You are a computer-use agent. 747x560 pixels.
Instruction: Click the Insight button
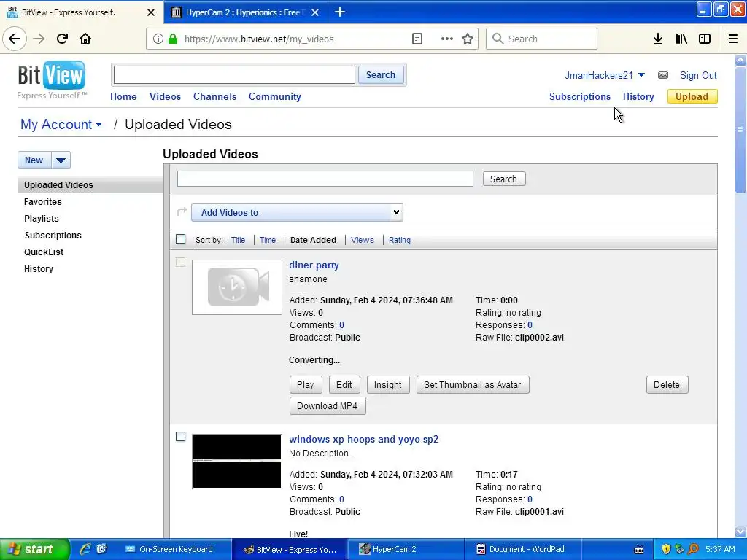point(388,385)
